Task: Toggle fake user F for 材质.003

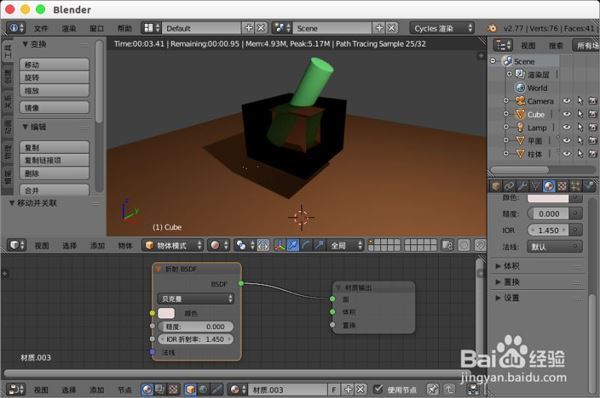Action: (x=334, y=390)
